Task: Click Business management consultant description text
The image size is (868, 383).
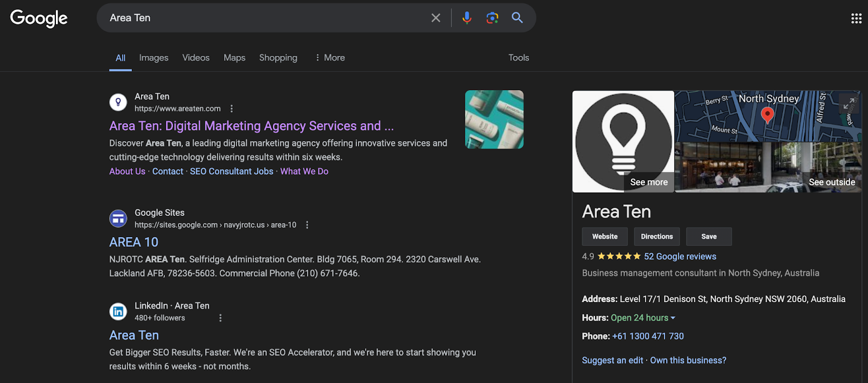Action: [x=700, y=273]
